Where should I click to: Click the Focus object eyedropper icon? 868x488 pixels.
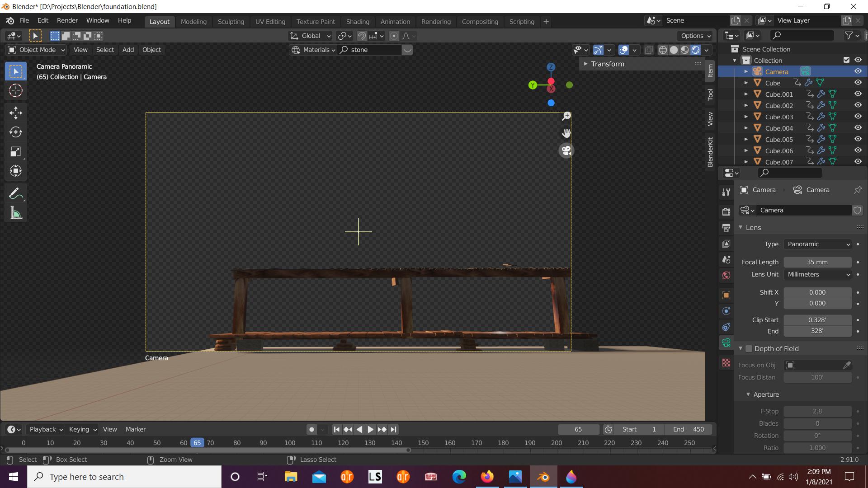pyautogui.click(x=847, y=365)
